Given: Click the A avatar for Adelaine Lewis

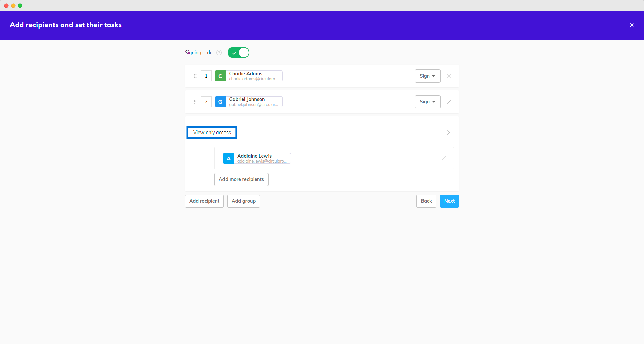Looking at the screenshot, I should click(229, 158).
